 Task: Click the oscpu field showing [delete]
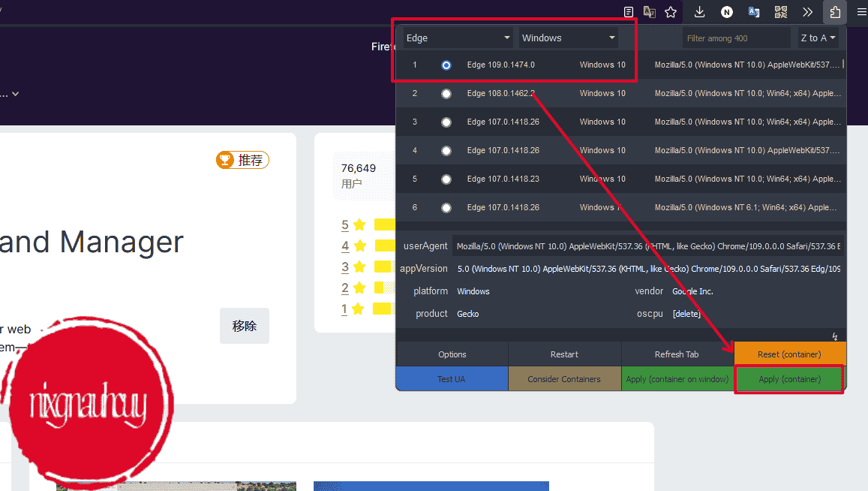pos(756,314)
